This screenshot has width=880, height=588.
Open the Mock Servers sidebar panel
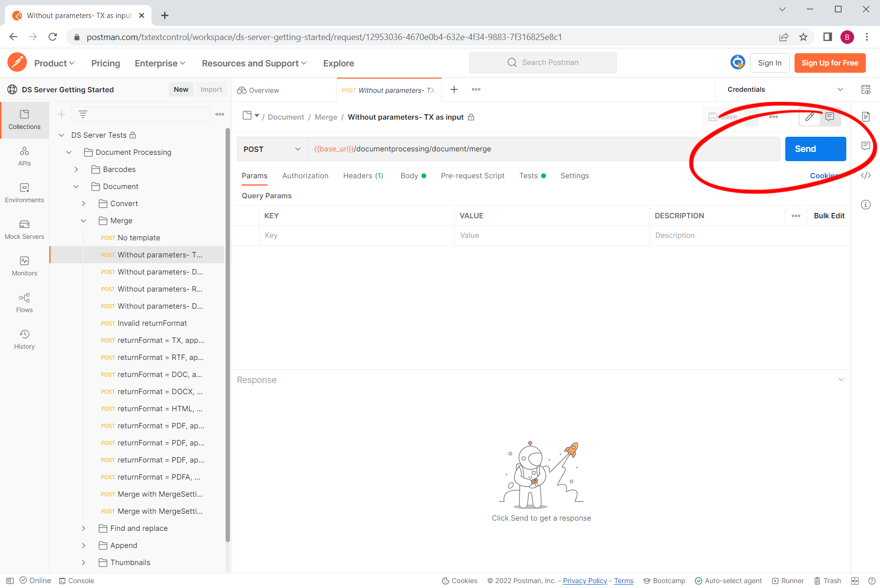click(24, 230)
